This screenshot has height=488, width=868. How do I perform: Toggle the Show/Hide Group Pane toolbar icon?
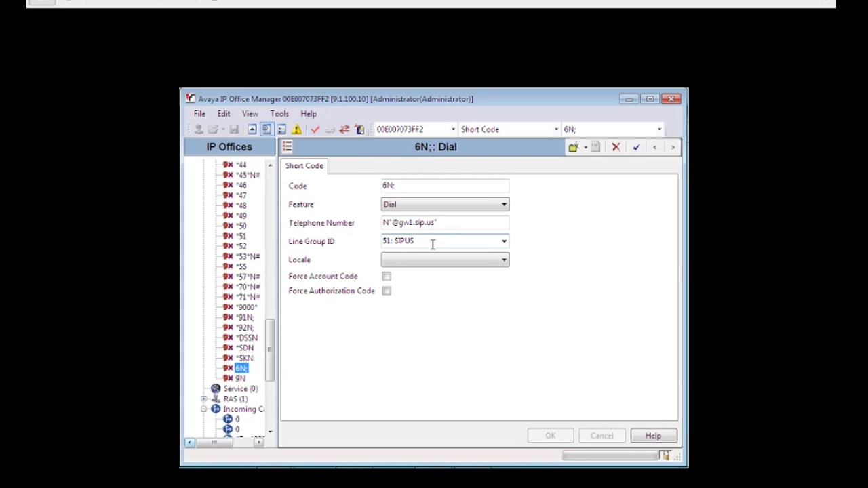pos(281,129)
